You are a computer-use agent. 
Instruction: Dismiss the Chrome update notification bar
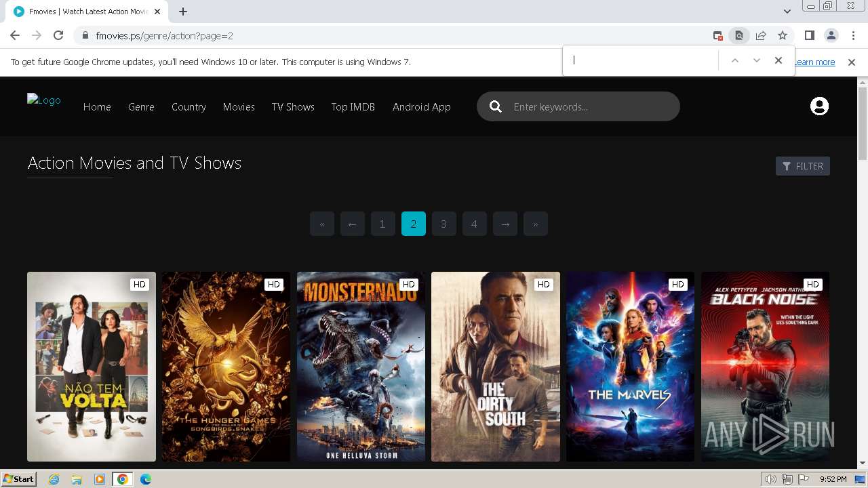pos(852,62)
